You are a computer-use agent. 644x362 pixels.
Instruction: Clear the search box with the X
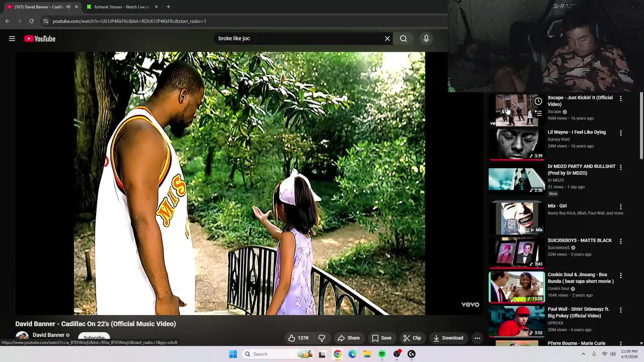387,38
